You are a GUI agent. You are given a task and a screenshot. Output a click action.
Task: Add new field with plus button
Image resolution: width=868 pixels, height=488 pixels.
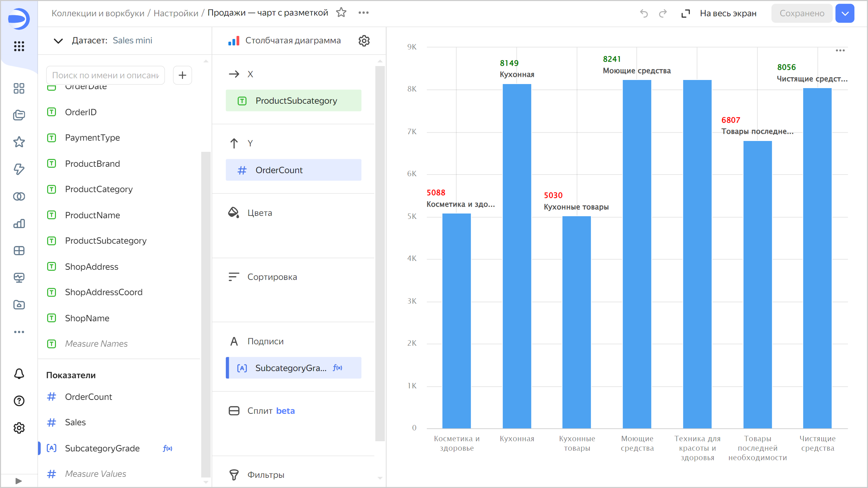[182, 75]
